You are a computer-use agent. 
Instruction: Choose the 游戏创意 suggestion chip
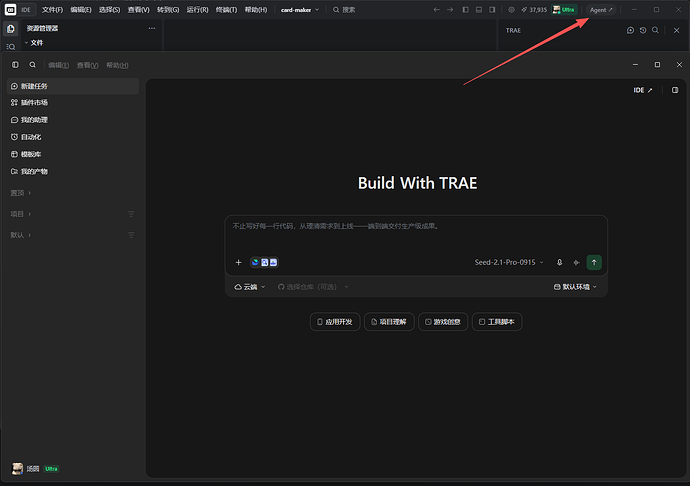click(443, 322)
